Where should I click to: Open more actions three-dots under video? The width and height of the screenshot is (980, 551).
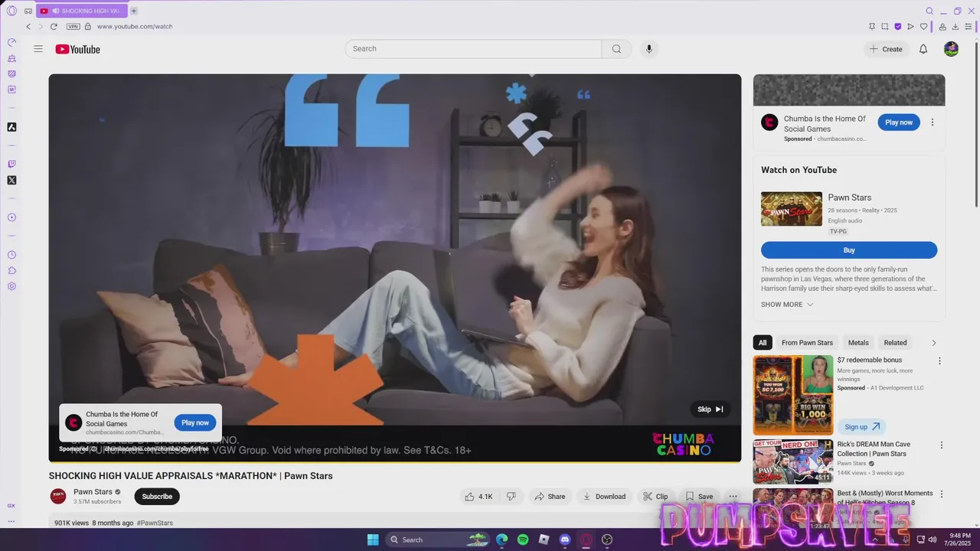733,497
